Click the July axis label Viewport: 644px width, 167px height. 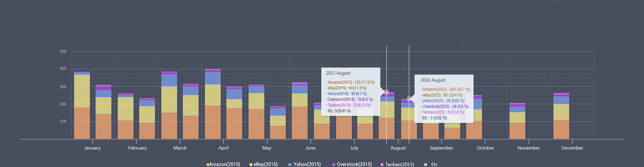point(355,148)
